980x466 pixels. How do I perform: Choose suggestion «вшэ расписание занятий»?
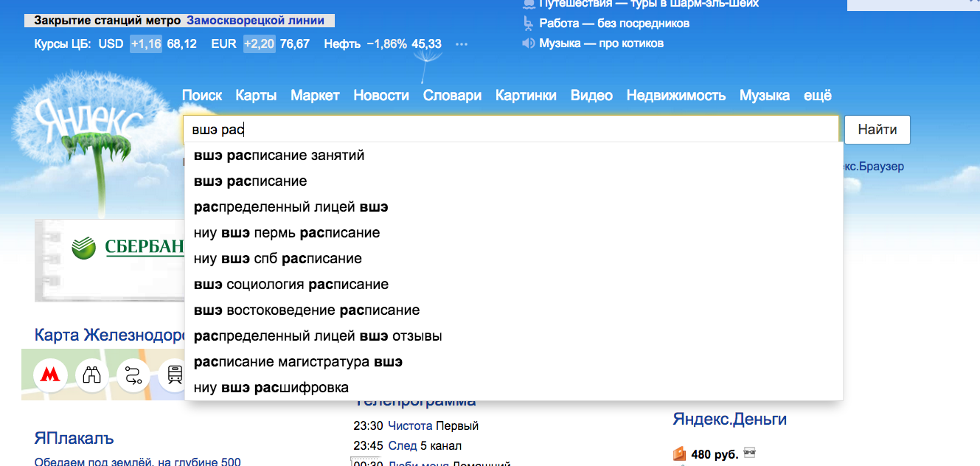click(x=514, y=156)
